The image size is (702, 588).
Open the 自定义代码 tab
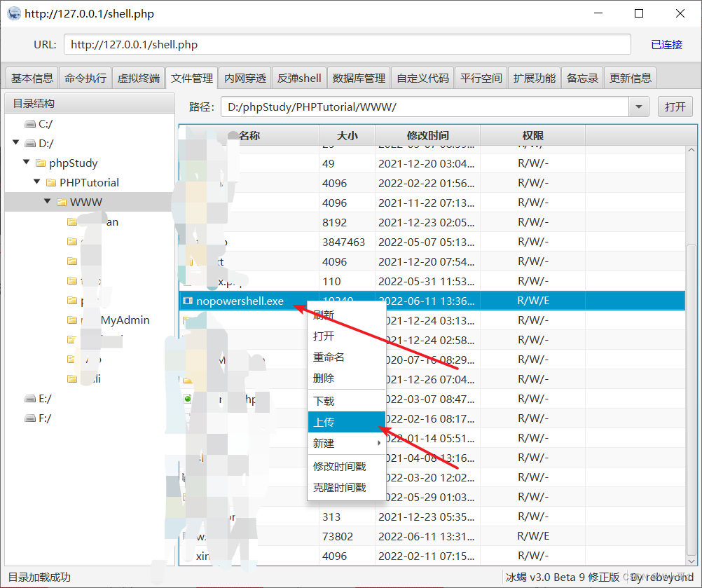[422, 78]
